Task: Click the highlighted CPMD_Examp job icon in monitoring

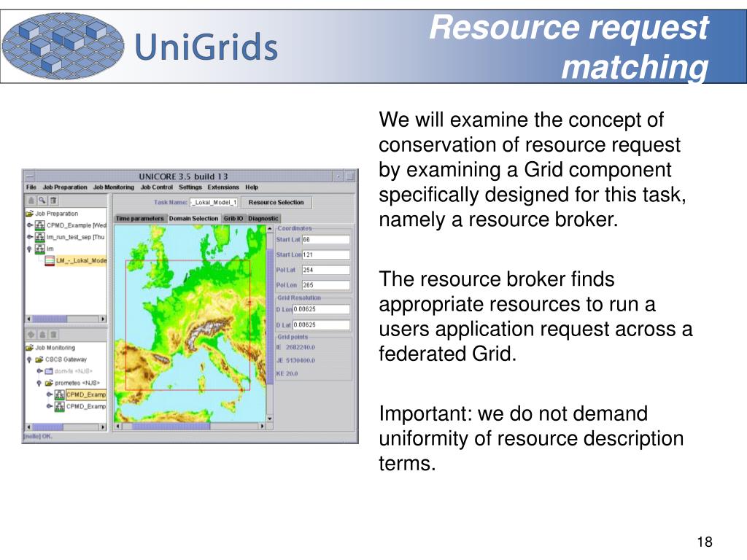Action: [x=60, y=394]
